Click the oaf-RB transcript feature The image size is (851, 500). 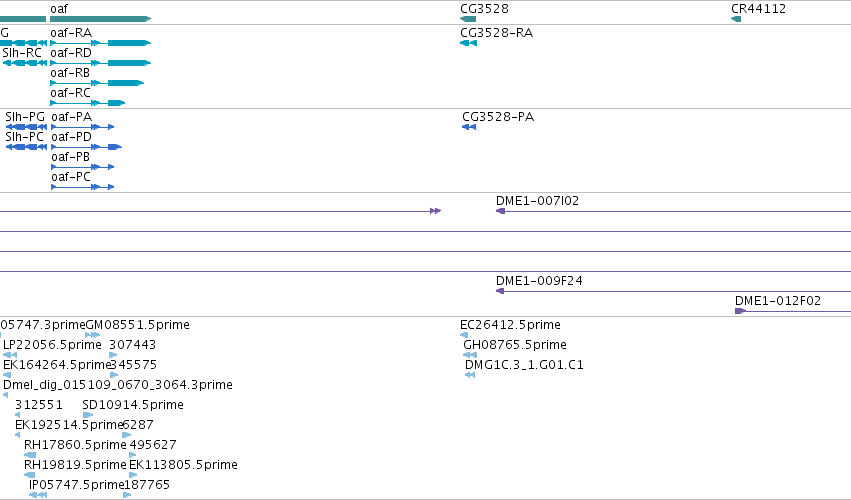click(x=97, y=83)
